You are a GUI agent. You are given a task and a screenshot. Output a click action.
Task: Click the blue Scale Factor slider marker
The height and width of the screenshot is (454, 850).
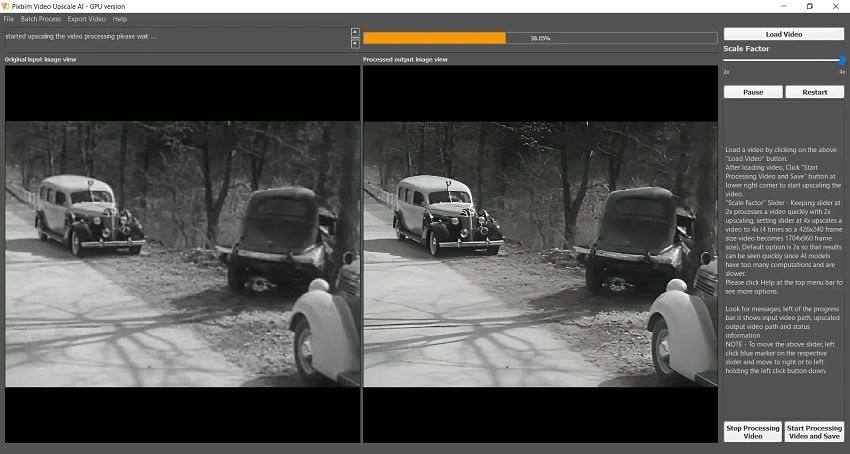[842, 60]
